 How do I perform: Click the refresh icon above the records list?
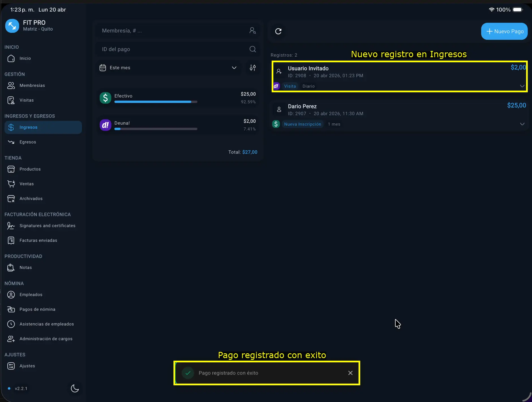tap(278, 31)
